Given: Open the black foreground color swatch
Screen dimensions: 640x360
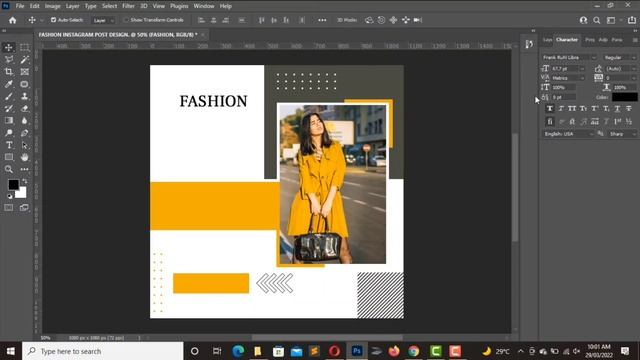Looking at the screenshot, I should 13,184.
